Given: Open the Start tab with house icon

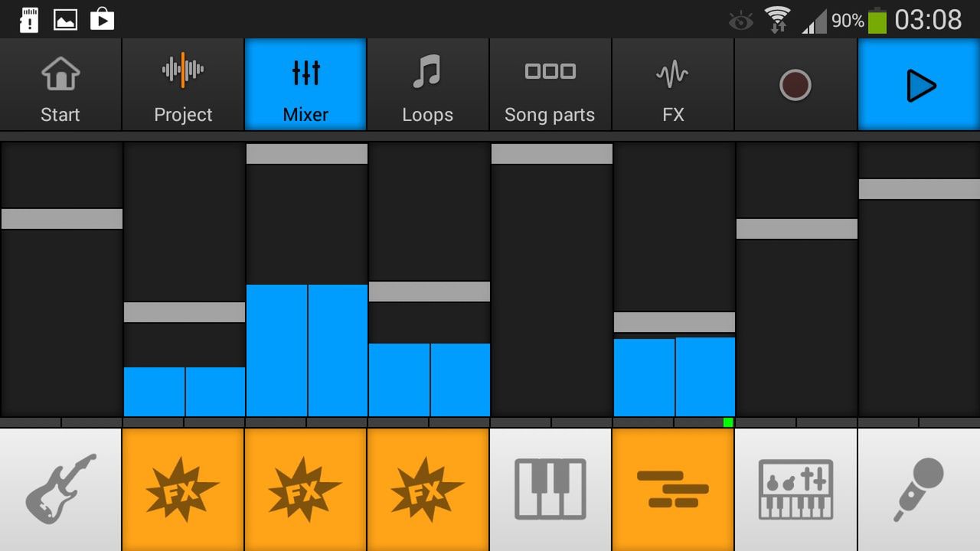Looking at the screenshot, I should pos(60,85).
